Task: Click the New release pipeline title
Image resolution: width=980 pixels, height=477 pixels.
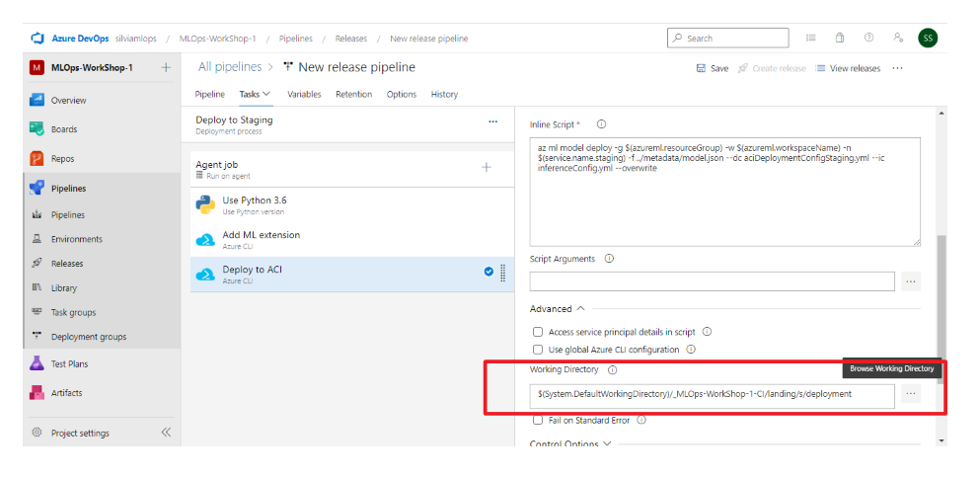Action: pos(357,67)
